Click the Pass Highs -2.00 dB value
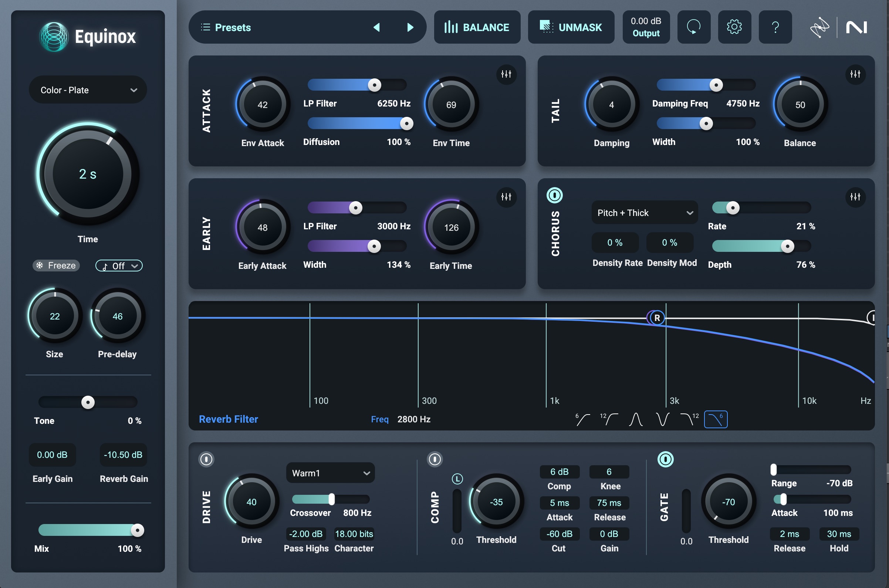This screenshot has height=588, width=889. (306, 534)
